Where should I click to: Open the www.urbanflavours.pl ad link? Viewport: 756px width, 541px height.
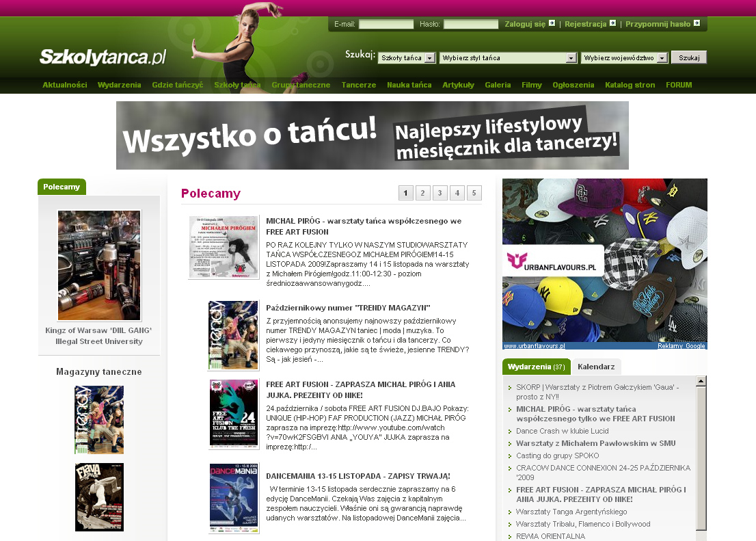pos(535,346)
